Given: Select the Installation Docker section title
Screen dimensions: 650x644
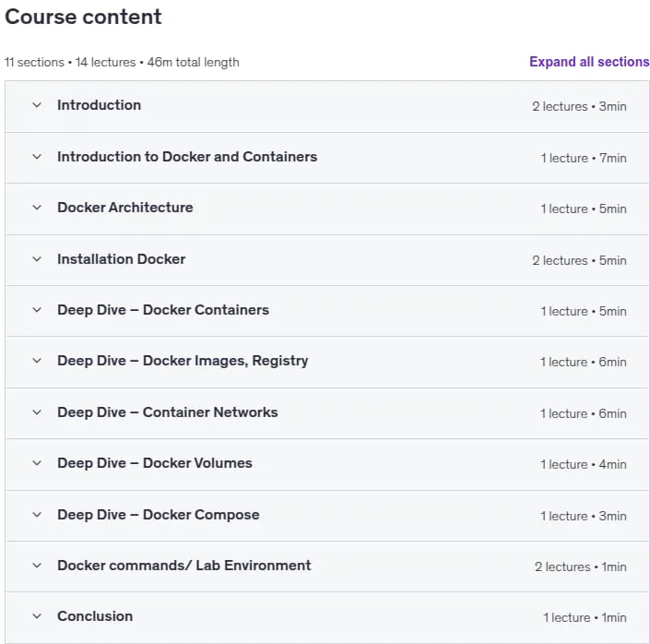Looking at the screenshot, I should point(121,259).
